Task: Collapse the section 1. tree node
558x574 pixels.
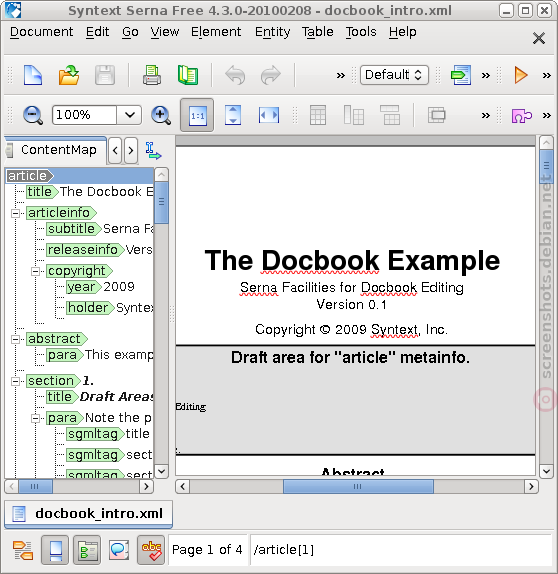Action: tap(15, 381)
